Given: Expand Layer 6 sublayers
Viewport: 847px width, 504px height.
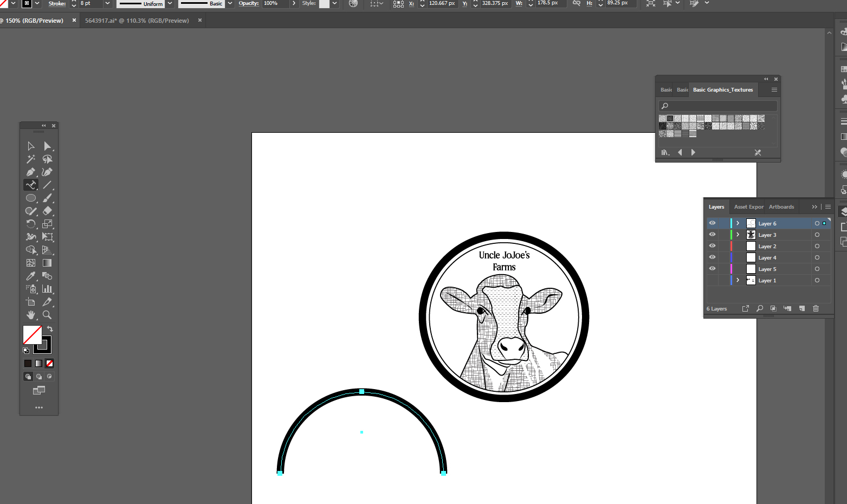Looking at the screenshot, I should [738, 223].
